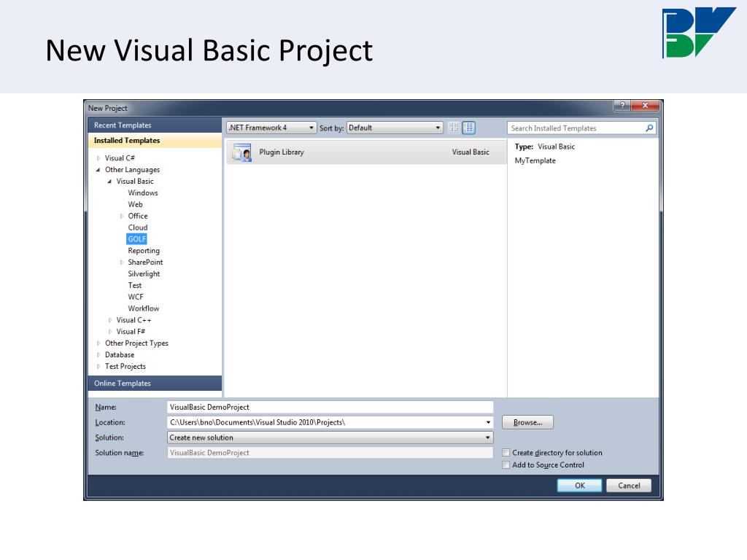Image resolution: width=747 pixels, height=560 pixels.
Task: Expand the SharePoint node
Action: coord(122,262)
